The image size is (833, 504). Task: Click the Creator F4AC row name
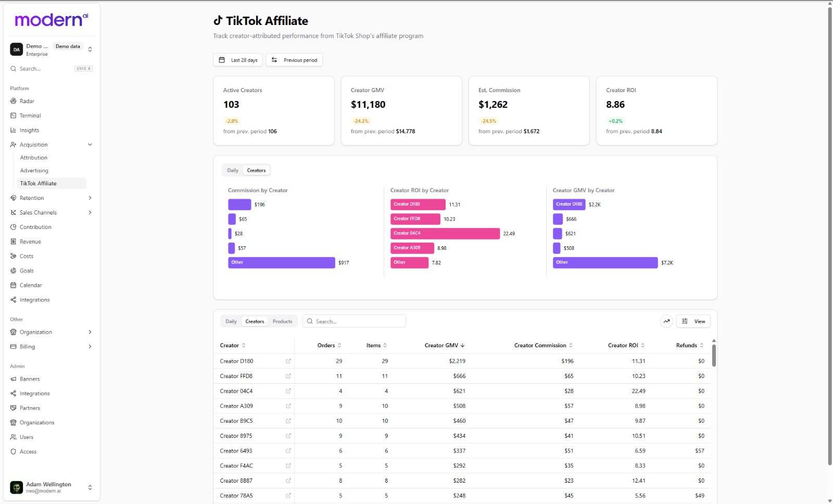pos(236,466)
